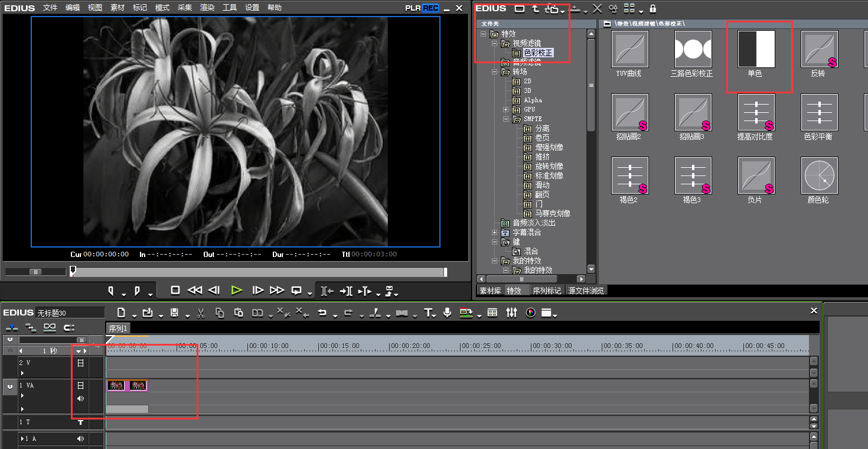
Task: Toggle video mute on 2 V track
Action: (x=80, y=363)
